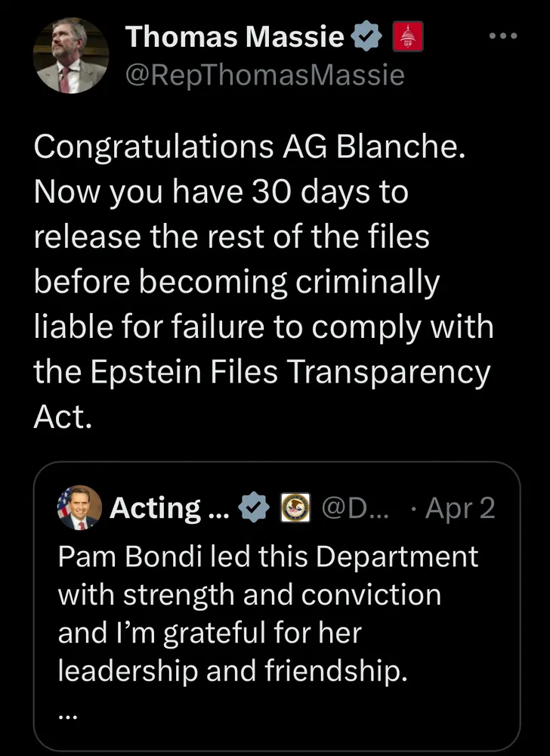
Task: Click the Thomas Massie display name
Action: (234, 36)
